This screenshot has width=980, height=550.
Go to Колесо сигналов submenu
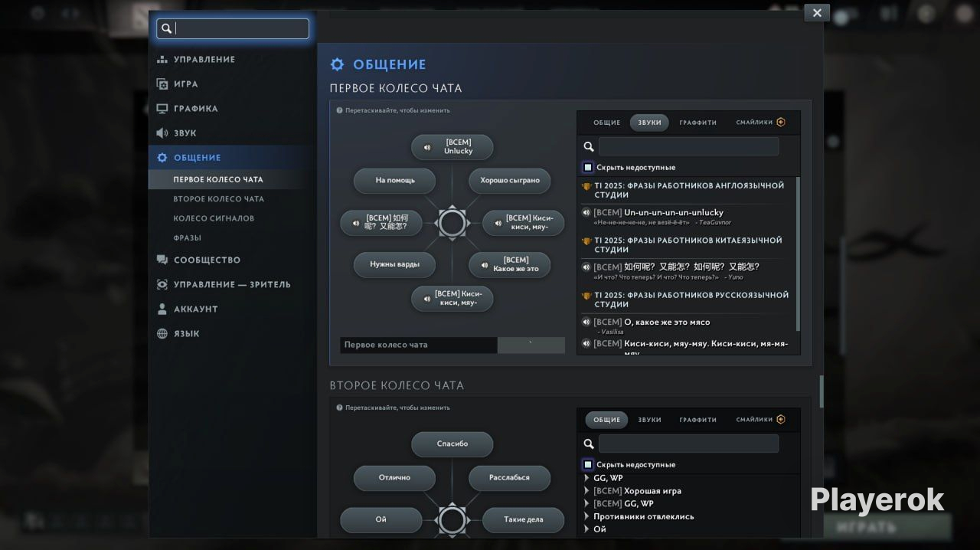(x=214, y=218)
